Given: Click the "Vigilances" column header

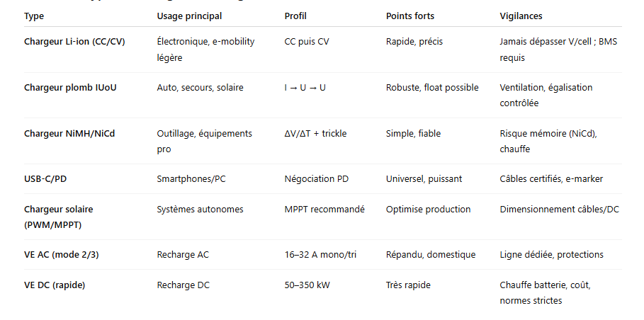Looking at the screenshot, I should 521,16.
